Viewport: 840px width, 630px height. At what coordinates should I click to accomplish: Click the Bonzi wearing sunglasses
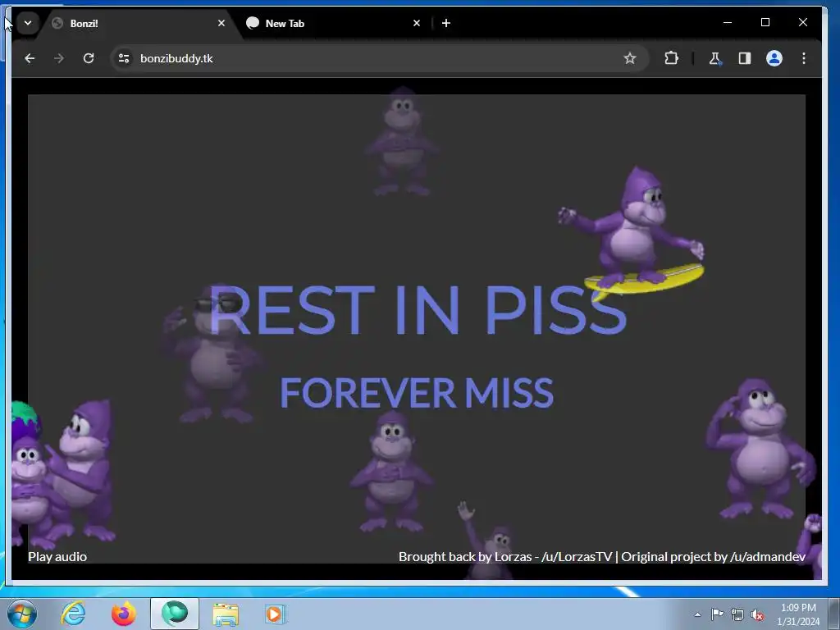point(212,354)
